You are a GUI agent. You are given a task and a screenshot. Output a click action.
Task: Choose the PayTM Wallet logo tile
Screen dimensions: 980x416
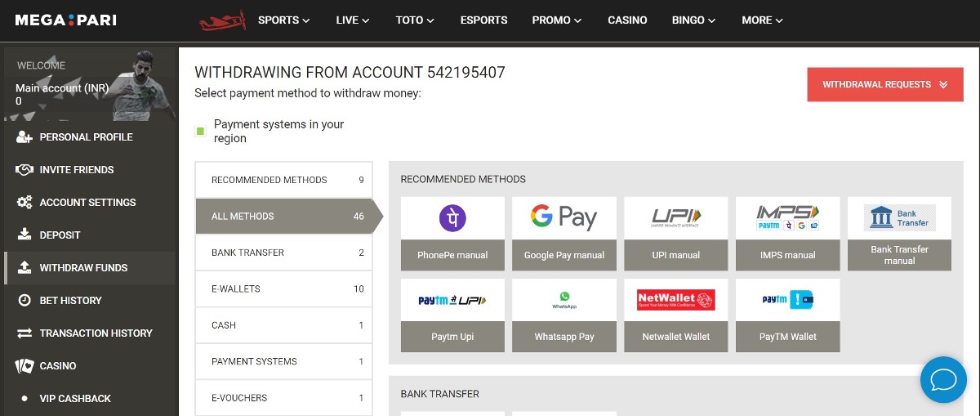(x=787, y=300)
